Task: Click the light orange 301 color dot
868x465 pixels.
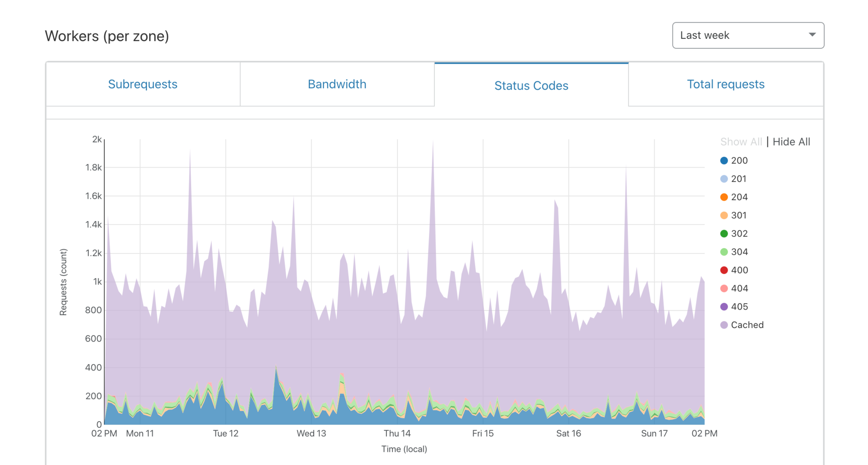Action: pyautogui.click(x=724, y=215)
